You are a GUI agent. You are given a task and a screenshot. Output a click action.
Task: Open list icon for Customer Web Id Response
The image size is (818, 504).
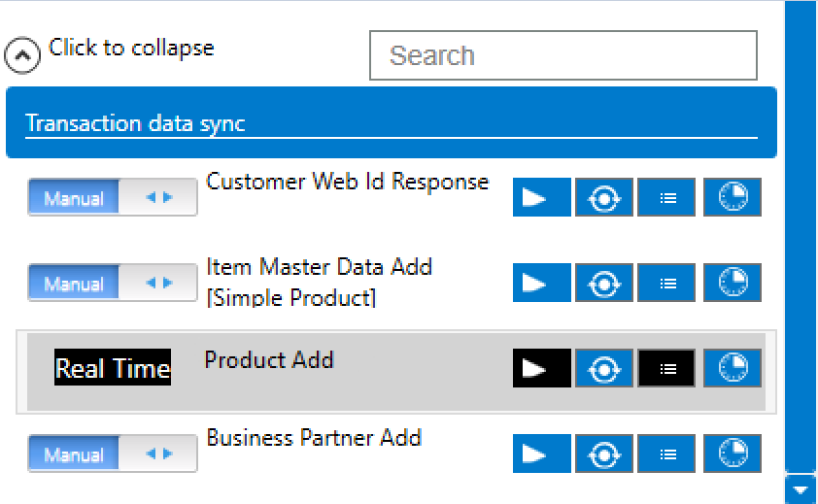point(667,198)
